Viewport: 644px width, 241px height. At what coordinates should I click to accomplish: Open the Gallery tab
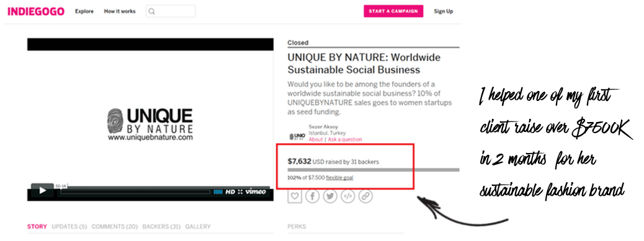click(x=198, y=226)
